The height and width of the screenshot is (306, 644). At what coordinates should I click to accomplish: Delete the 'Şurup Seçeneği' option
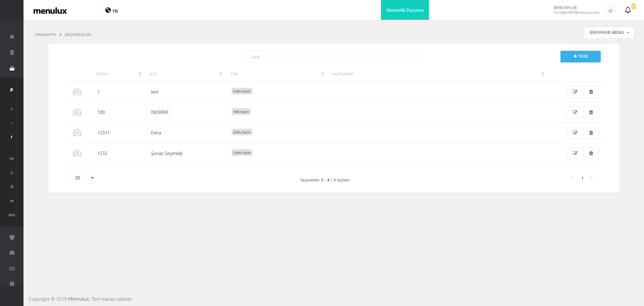[591, 153]
